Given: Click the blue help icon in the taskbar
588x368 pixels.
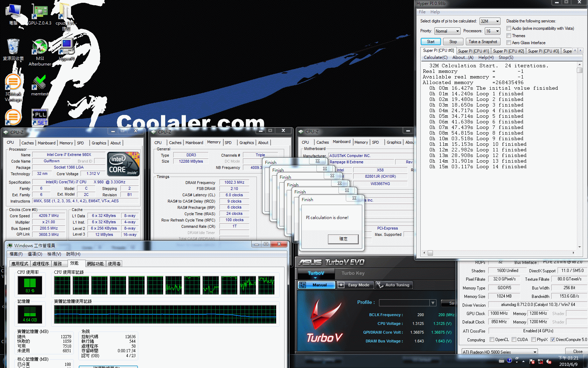Looking at the screenshot, I should click(x=509, y=360).
